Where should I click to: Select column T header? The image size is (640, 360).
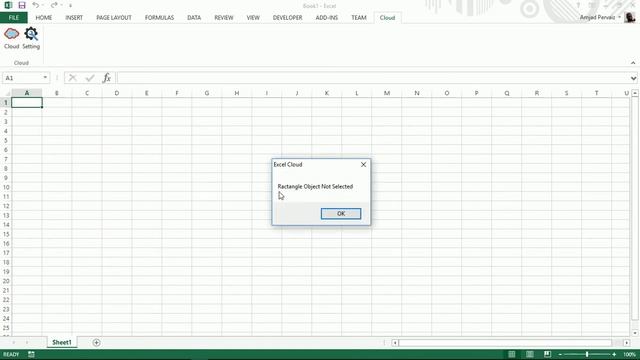point(596,93)
